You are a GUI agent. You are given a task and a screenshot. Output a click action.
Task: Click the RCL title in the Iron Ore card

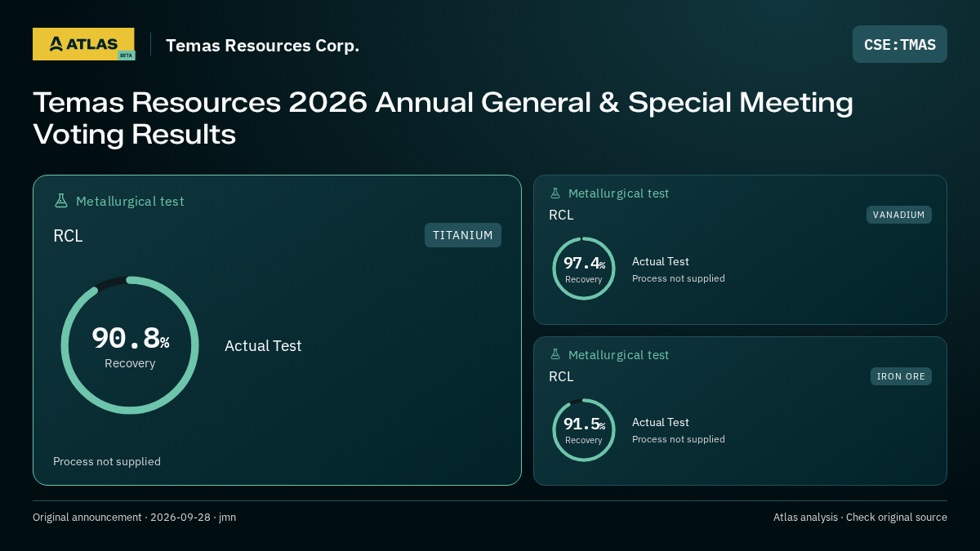(561, 377)
